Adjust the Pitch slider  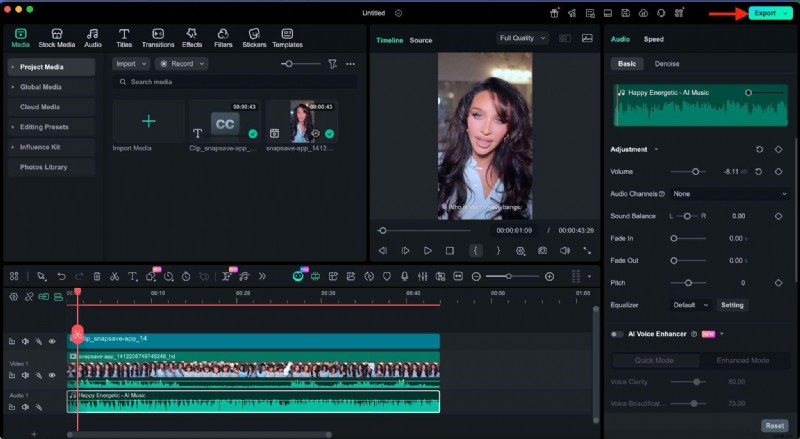[x=689, y=283]
